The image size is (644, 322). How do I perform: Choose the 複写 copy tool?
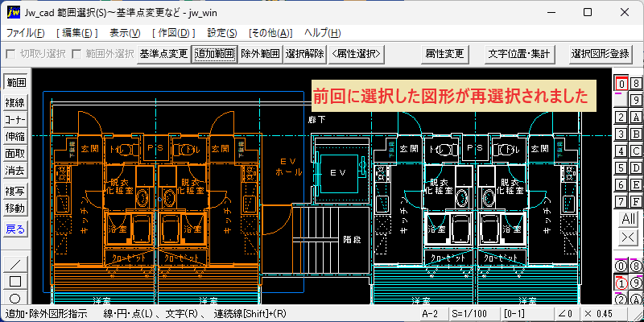coord(15,192)
